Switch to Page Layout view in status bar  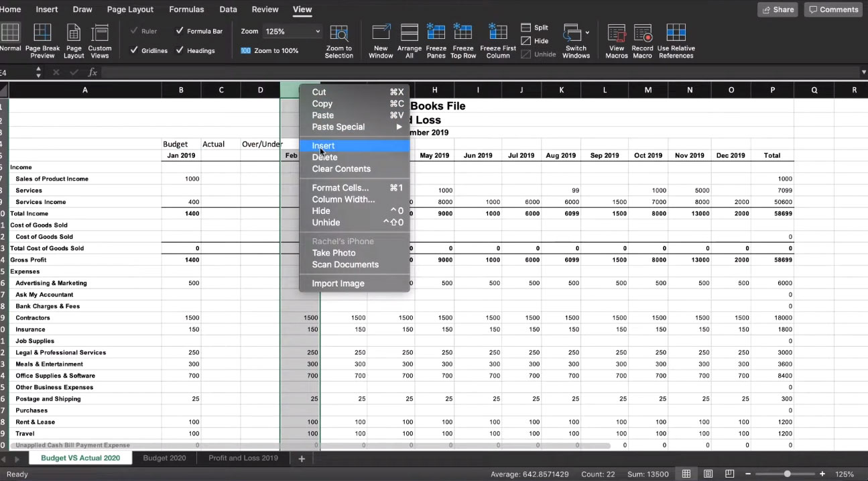tap(708, 474)
